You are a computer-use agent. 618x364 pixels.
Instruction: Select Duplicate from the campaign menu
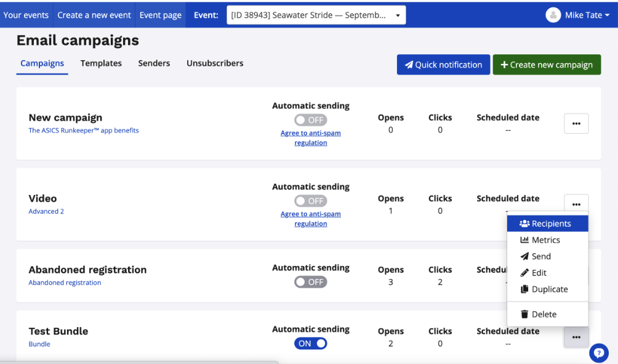(x=547, y=290)
